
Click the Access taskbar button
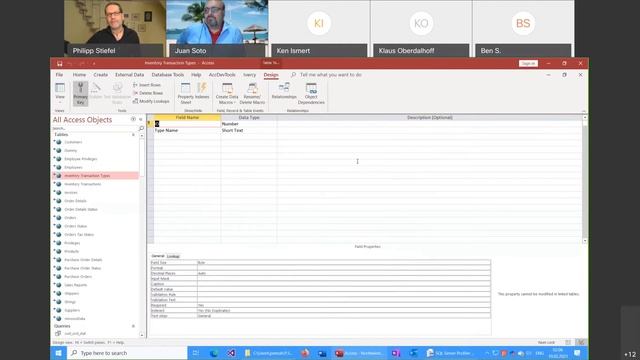pyautogui.click(x=359, y=353)
